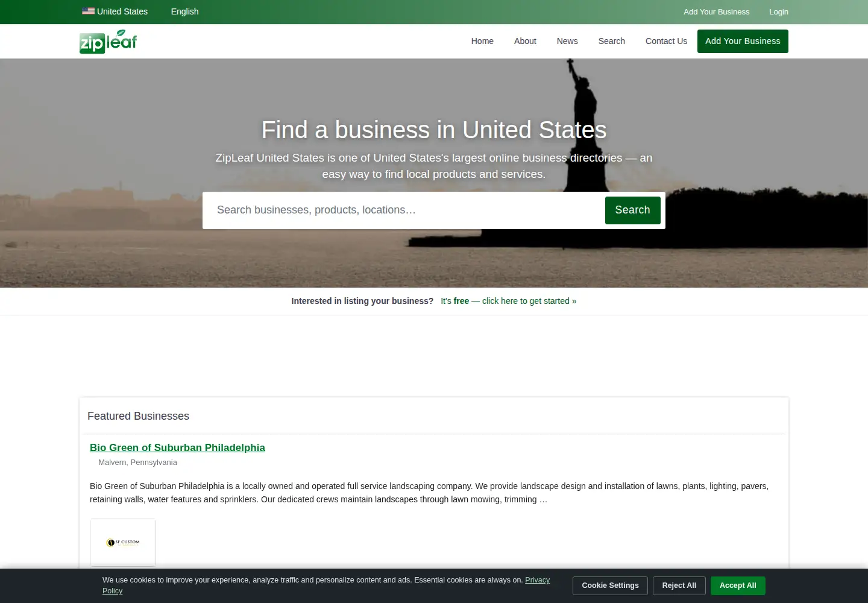Click the Find a business in United States heading

point(434,130)
